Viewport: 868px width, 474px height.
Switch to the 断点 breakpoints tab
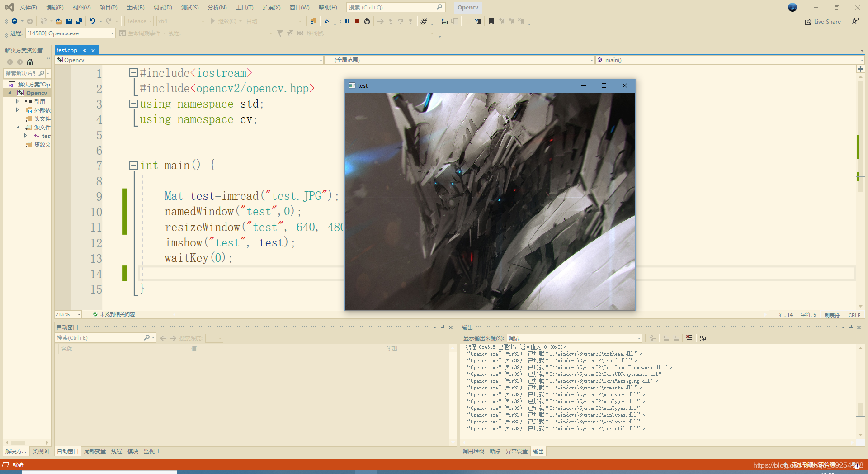(495, 451)
